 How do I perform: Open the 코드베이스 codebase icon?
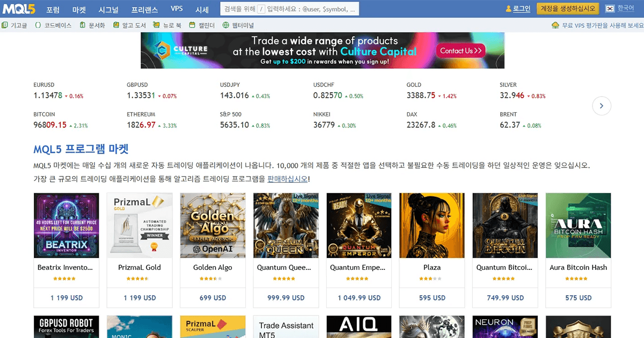38,25
